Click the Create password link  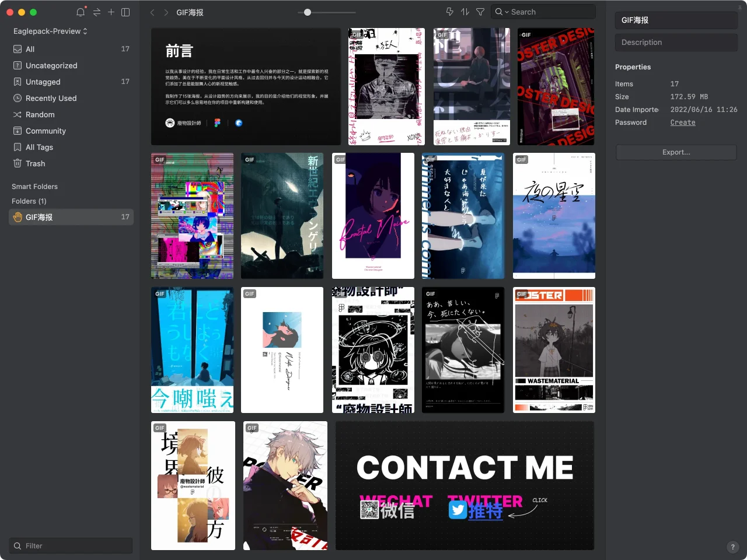click(x=683, y=123)
